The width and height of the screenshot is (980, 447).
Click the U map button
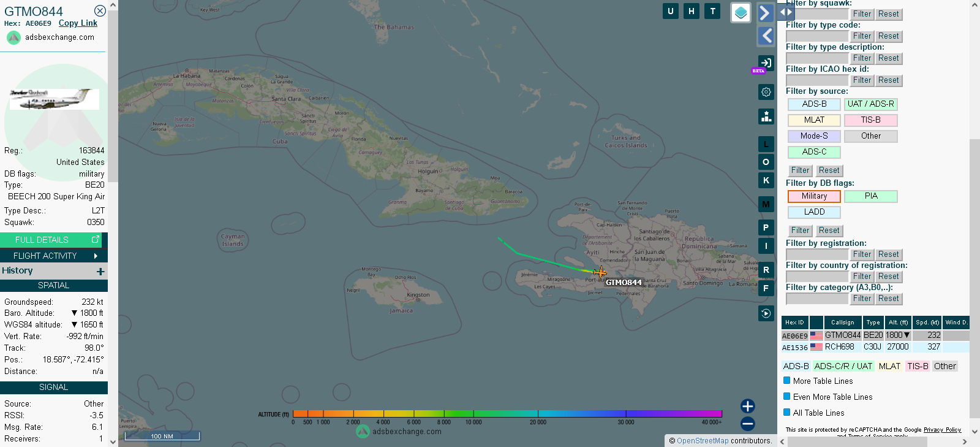pos(671,11)
